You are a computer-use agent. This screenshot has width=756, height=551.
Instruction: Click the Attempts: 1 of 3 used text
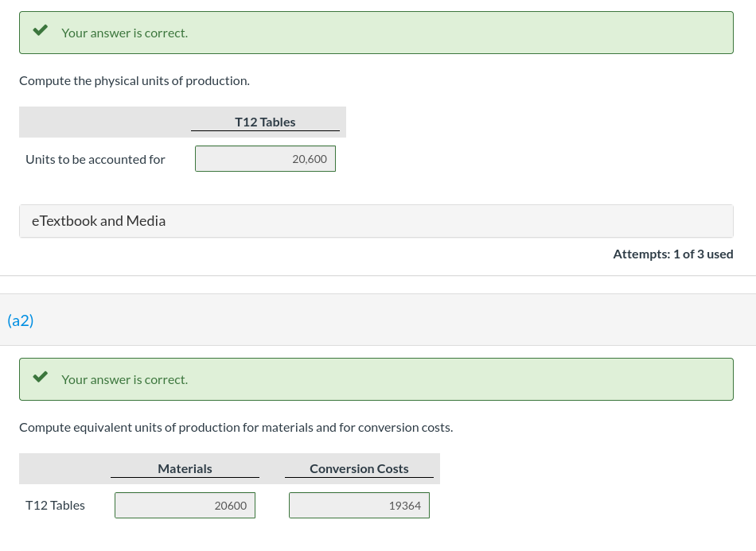(x=673, y=254)
